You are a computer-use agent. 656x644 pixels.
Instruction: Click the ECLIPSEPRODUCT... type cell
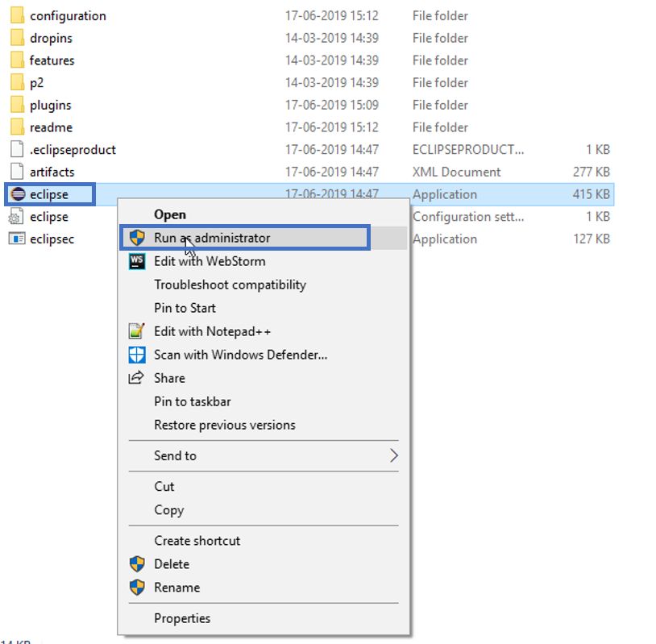tap(468, 150)
